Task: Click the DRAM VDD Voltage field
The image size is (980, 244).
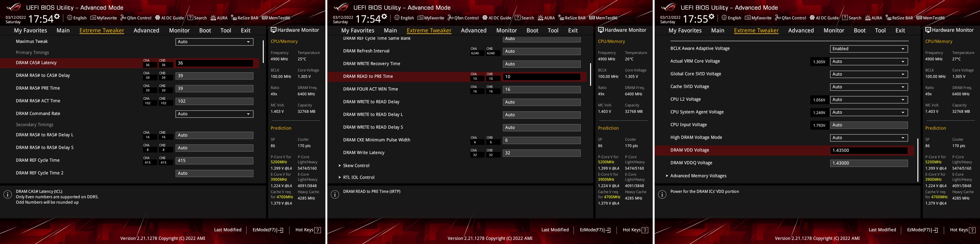Action: click(868, 150)
